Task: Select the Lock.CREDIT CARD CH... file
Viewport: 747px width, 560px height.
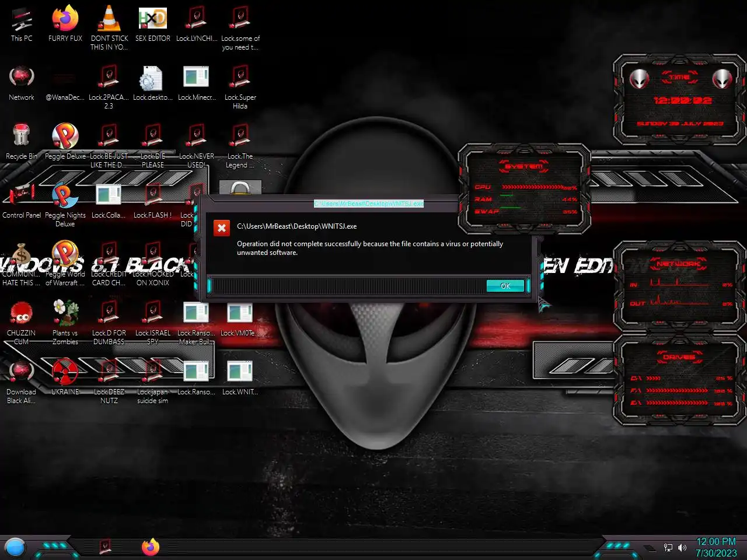Action: tap(109, 264)
